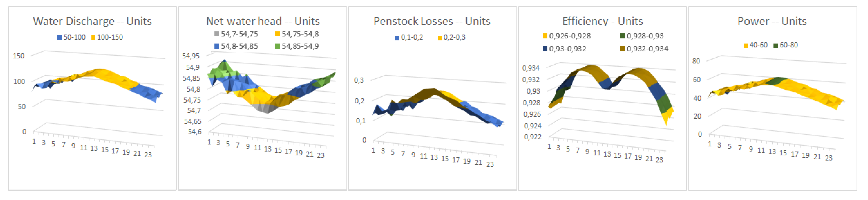
Task: Select the green 54,85-54,9 legend swatch
Action: point(277,46)
